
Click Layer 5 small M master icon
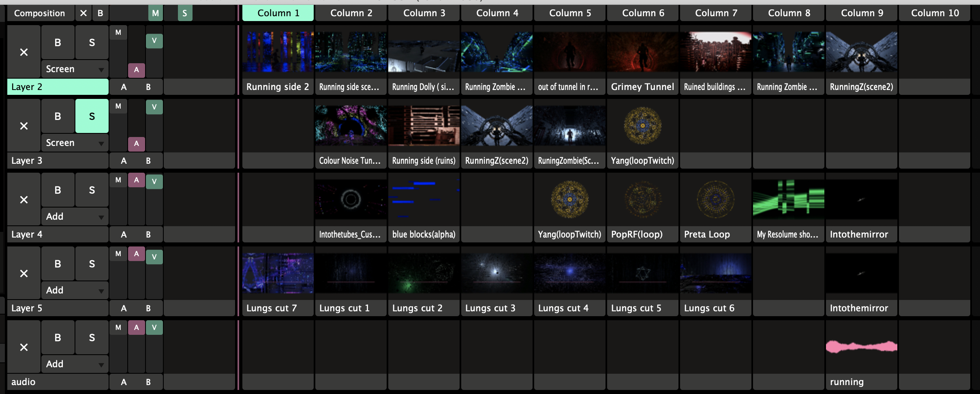click(118, 254)
